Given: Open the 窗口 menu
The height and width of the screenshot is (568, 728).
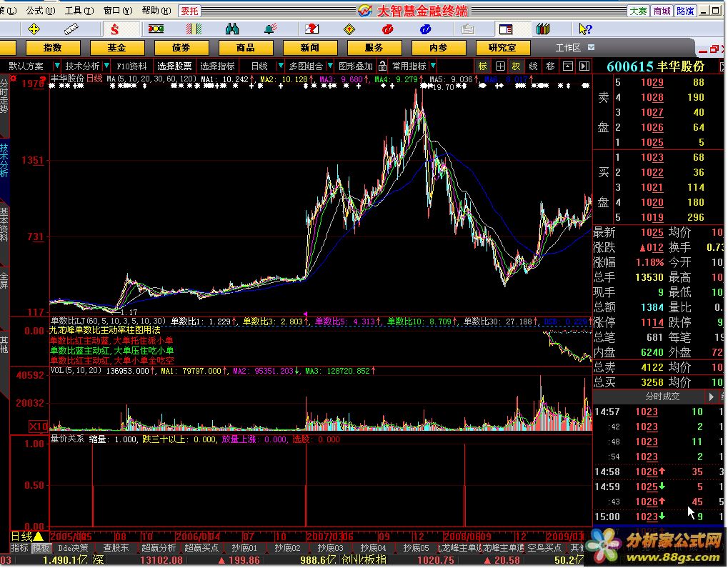Looking at the screenshot, I should pyautogui.click(x=117, y=10).
